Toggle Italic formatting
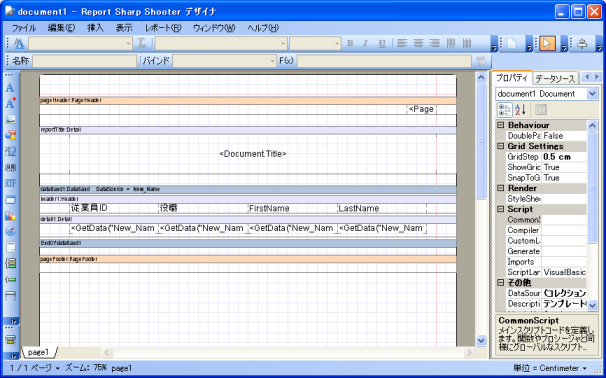Screen dimensions: 606x378 [366, 43]
